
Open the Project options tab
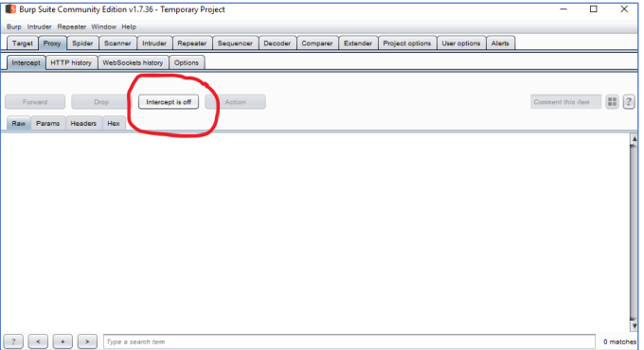407,44
